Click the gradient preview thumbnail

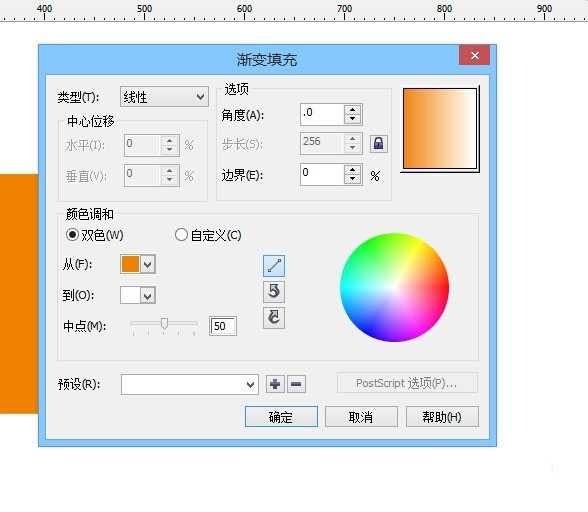440,129
